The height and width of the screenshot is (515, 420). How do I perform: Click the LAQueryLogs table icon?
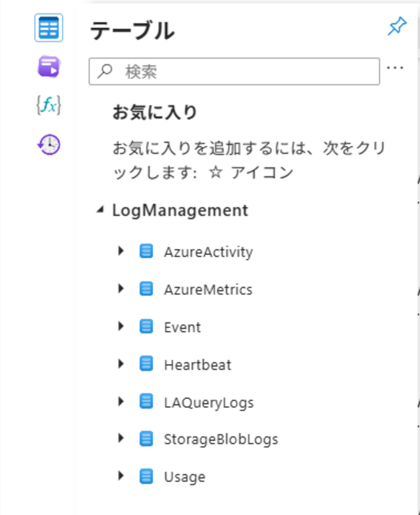146,401
